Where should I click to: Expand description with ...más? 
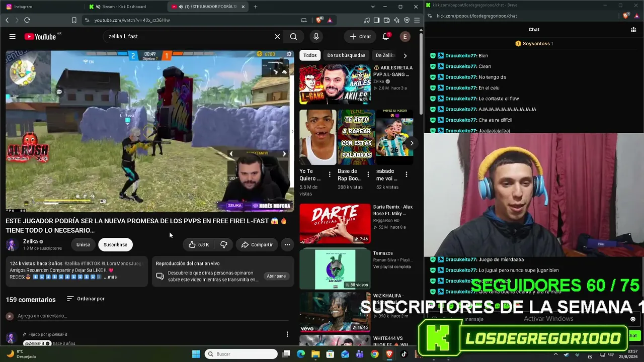110,277
